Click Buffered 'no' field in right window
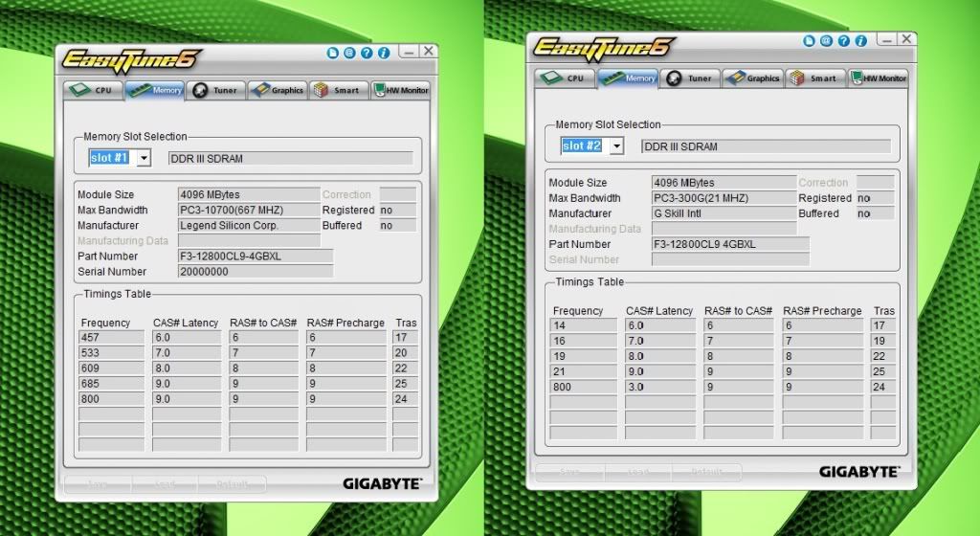980x536 pixels. point(875,213)
